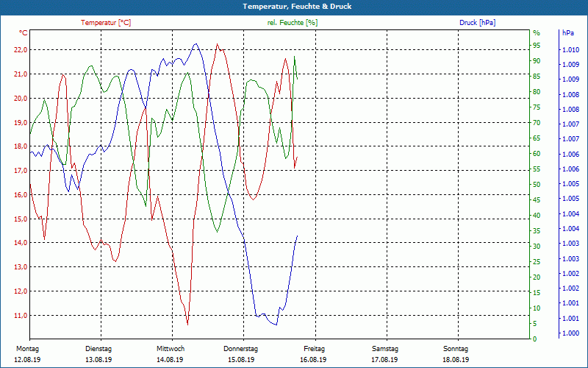588x368 pixels.
Task: Click green humidity axis tick '35'
Action: [537, 231]
